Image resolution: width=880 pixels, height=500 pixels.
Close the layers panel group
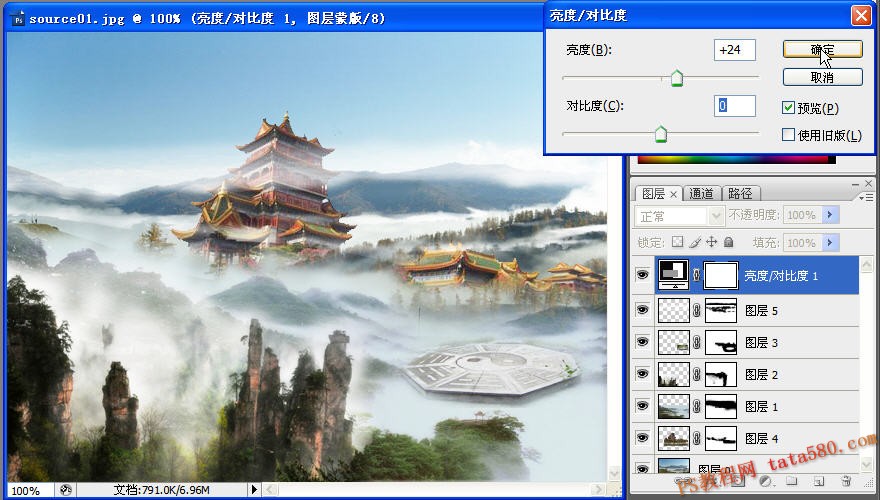coord(868,184)
